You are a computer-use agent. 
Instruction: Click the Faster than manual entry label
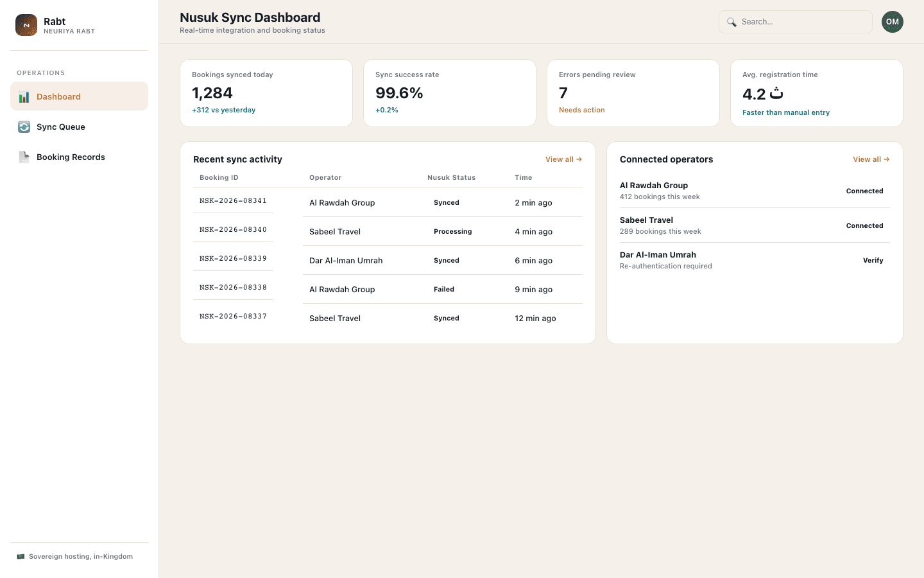click(786, 112)
